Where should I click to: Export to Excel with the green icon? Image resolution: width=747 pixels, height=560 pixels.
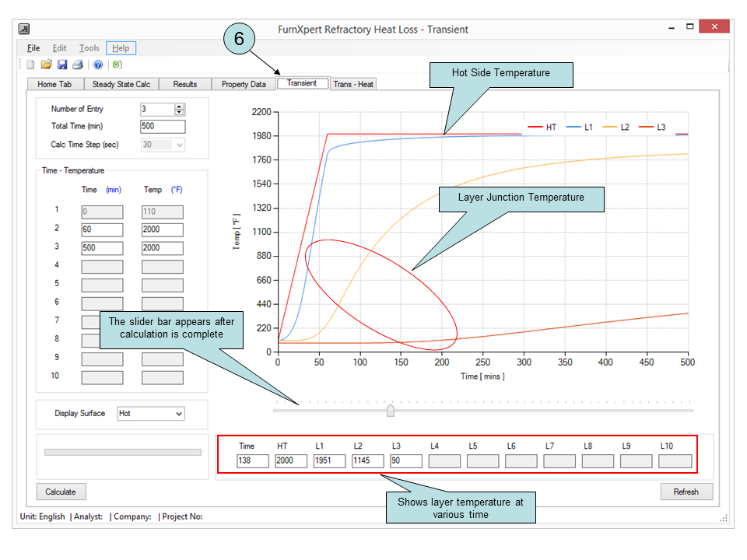click(x=117, y=65)
